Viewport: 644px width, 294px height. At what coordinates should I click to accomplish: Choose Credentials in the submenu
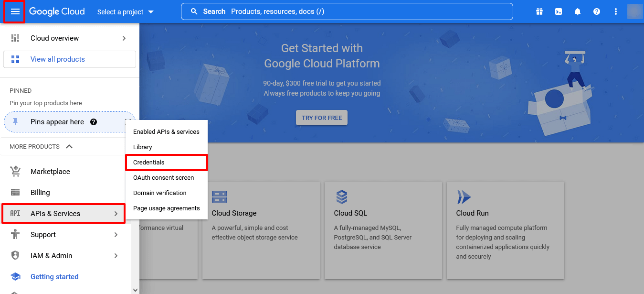[x=166, y=162]
